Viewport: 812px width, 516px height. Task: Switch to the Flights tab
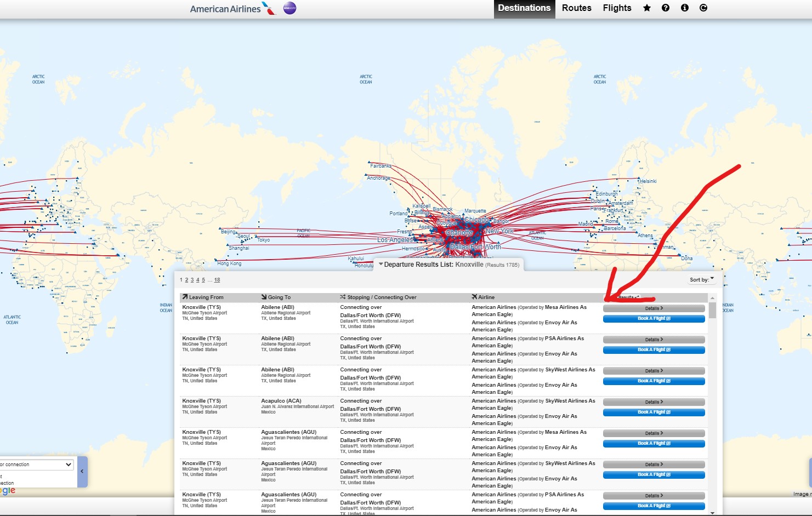617,8
